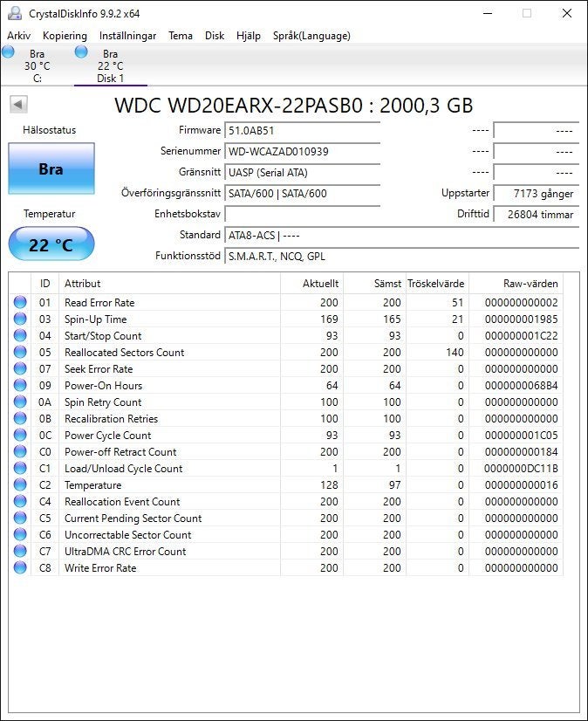
Task: Click the Raw-värden column header
Action: click(x=516, y=283)
